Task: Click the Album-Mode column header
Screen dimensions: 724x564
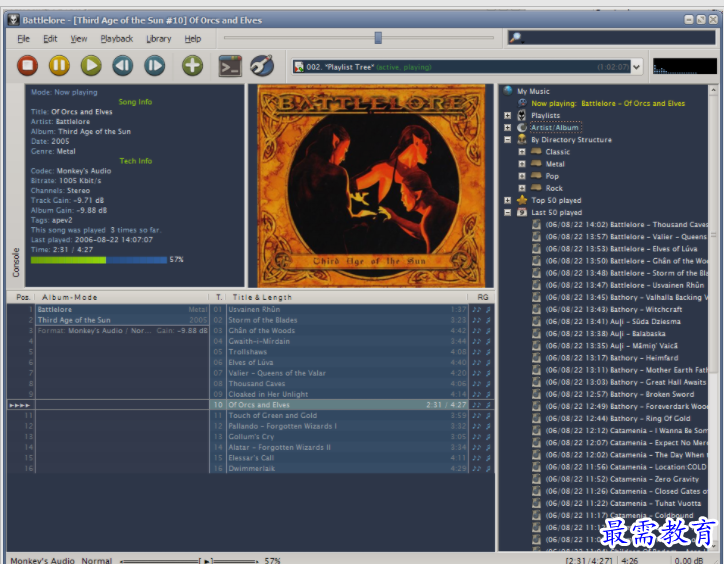Action: pyautogui.click(x=121, y=297)
